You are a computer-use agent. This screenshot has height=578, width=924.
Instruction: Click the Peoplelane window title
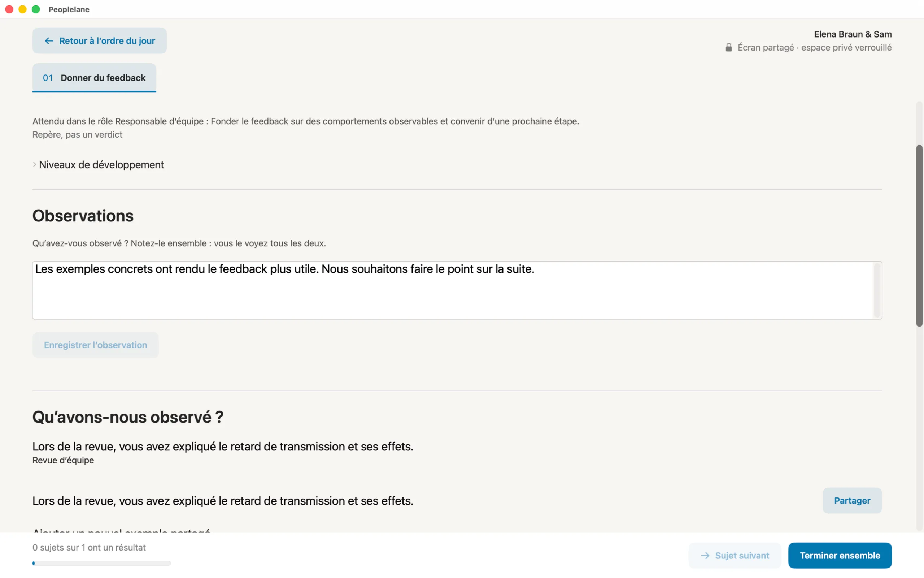coord(69,9)
